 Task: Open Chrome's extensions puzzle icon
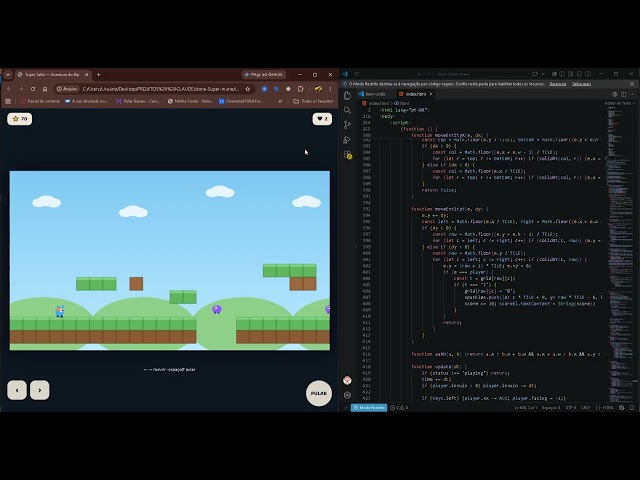300,89
